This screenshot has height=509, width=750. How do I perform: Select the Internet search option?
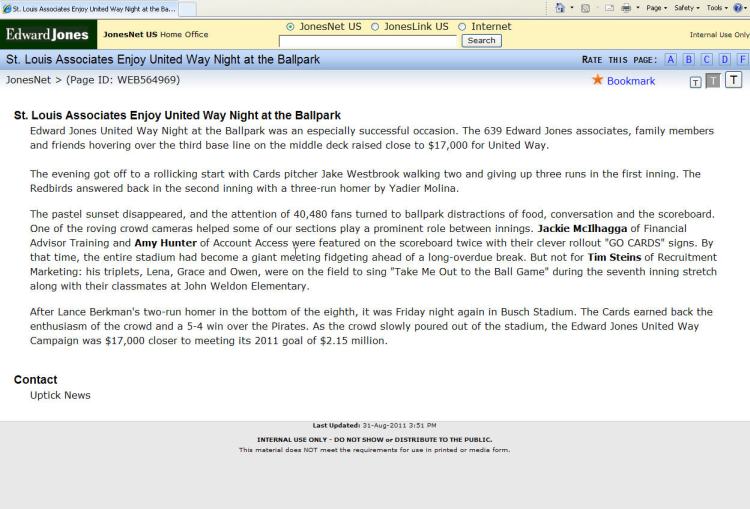[x=462, y=27]
